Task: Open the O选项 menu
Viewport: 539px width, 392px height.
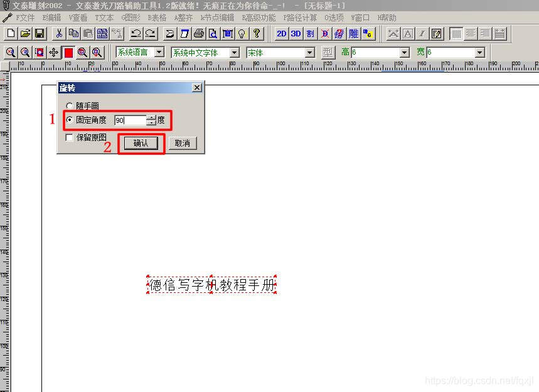Action: [334, 18]
